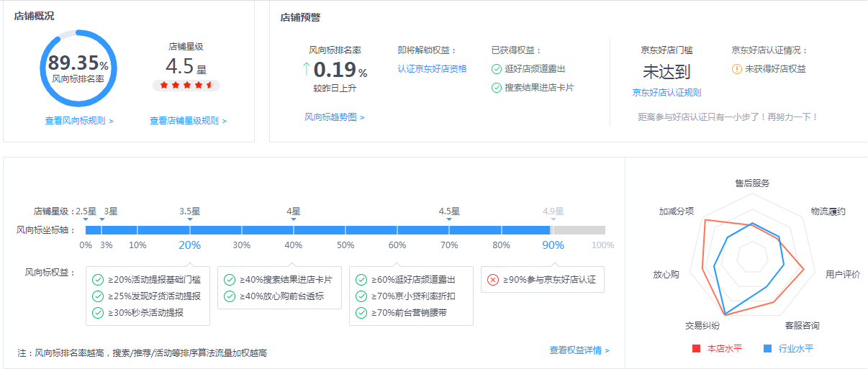This screenshot has width=868, height=369.
Task: Click the red X icon for ≥90%参与京东好店认证
Action: (x=492, y=280)
